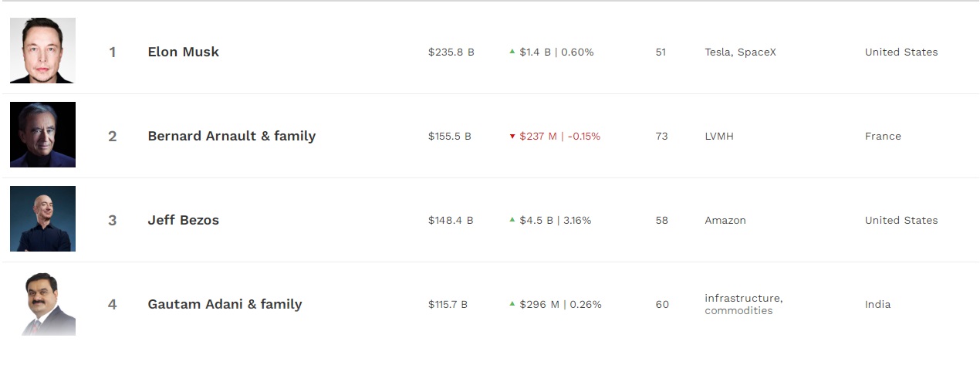Open the Elon Musk name link
980x365 pixels.
[x=184, y=52]
